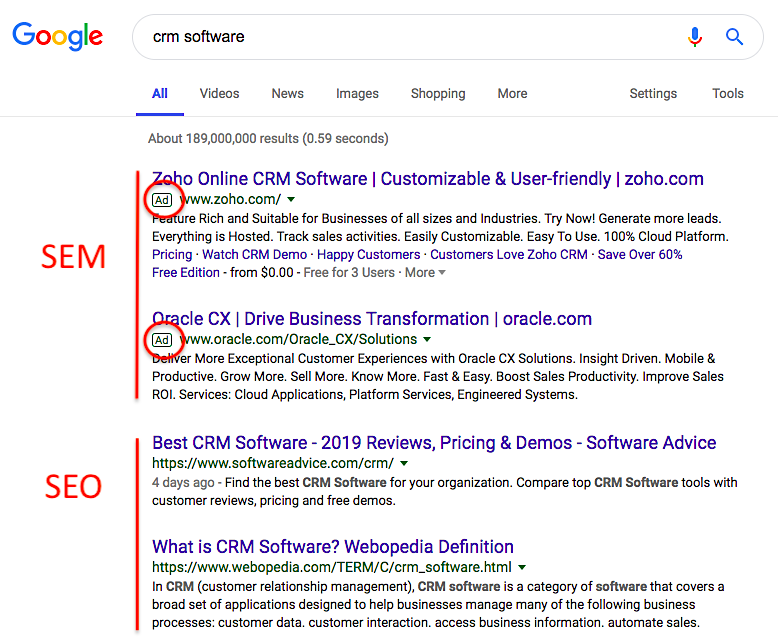Open search Tools
This screenshot has height=639, width=778.
click(x=728, y=94)
